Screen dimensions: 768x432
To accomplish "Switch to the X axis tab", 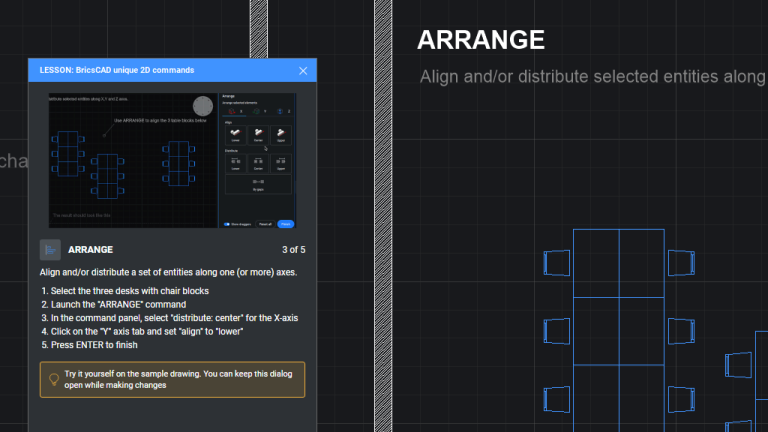I will [235, 112].
